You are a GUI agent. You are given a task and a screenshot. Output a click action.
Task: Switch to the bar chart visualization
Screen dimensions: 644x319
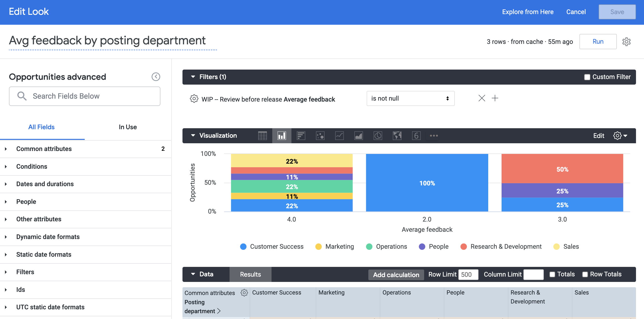tap(281, 136)
